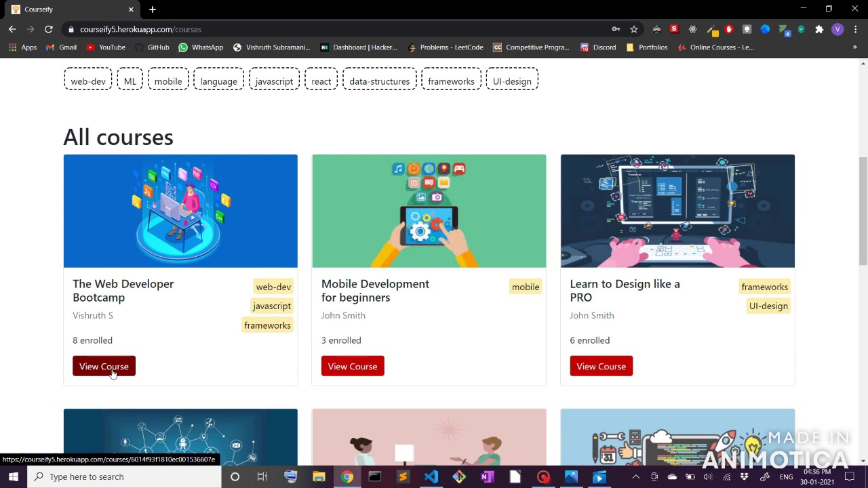Click the 'The Web Developer Bootcamp' title

point(123,291)
